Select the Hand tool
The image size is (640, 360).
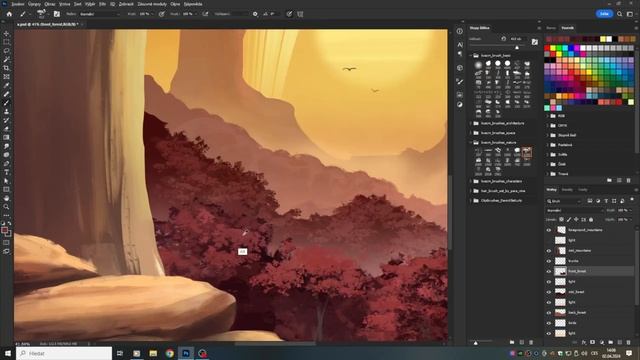(x=6, y=198)
